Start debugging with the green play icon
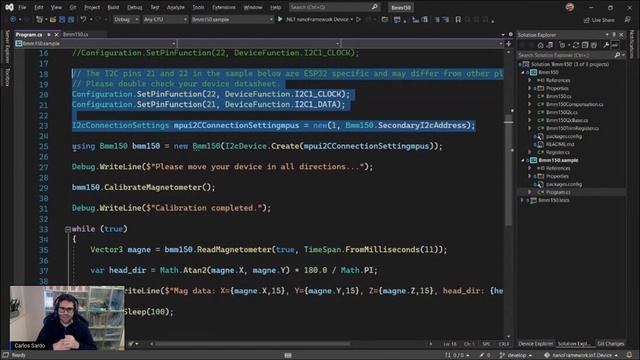Image resolution: width=640 pixels, height=360 pixels. (280, 19)
